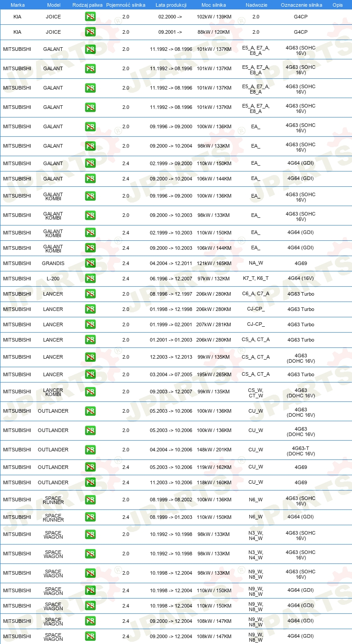Click the 12.2003 -> 12.2013 production years cell

171,357
